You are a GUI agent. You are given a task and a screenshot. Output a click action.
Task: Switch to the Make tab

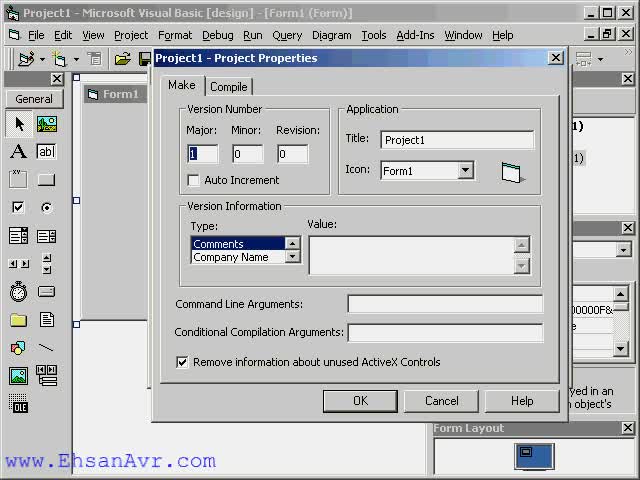pyautogui.click(x=182, y=85)
